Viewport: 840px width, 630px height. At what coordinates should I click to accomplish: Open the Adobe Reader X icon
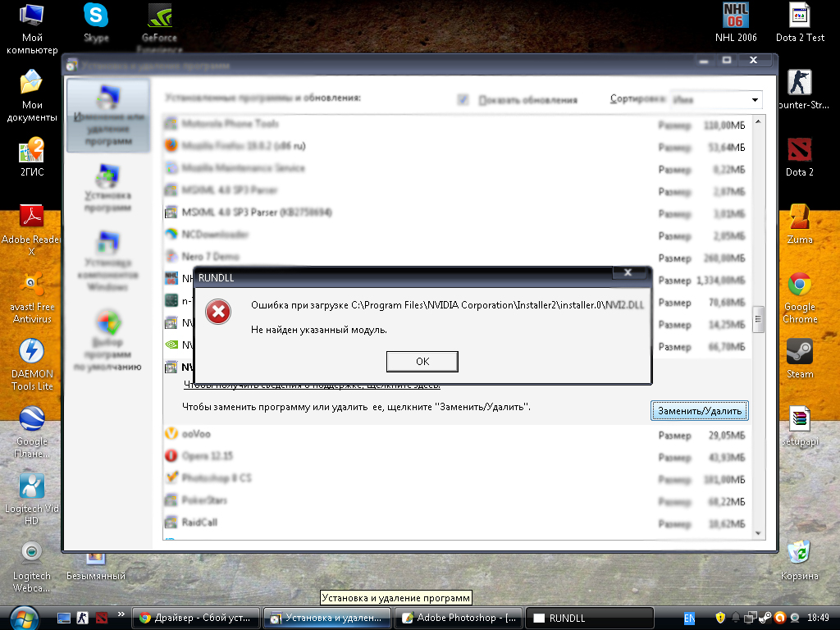(x=32, y=217)
